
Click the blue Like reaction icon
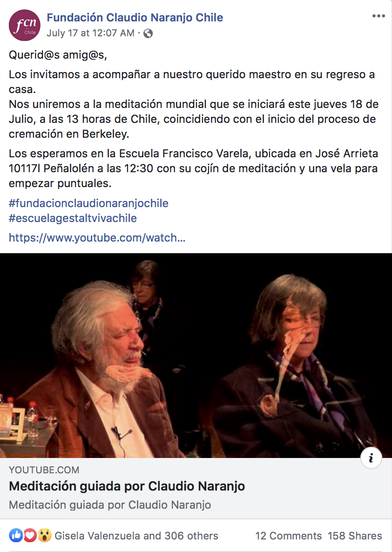pyautogui.click(x=16, y=535)
